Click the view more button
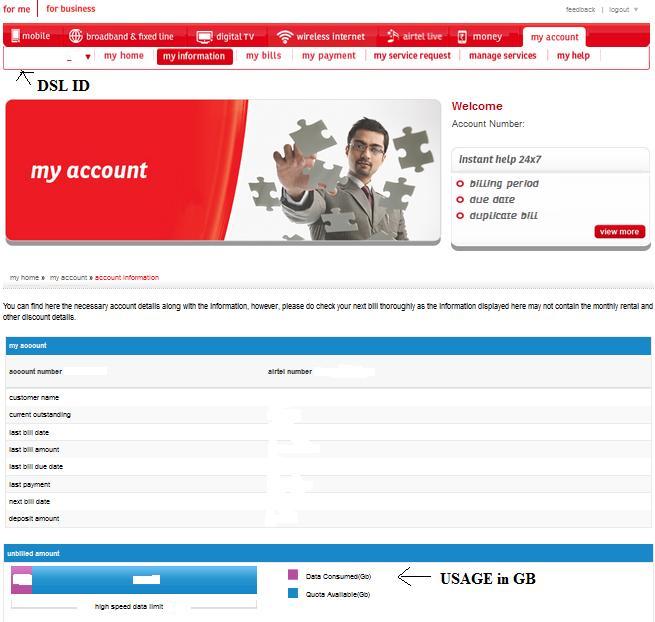The height and width of the screenshot is (622, 655). (x=619, y=232)
